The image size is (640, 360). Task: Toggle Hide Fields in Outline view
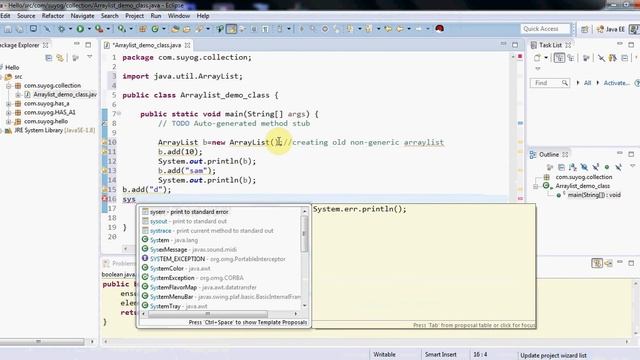(584, 167)
